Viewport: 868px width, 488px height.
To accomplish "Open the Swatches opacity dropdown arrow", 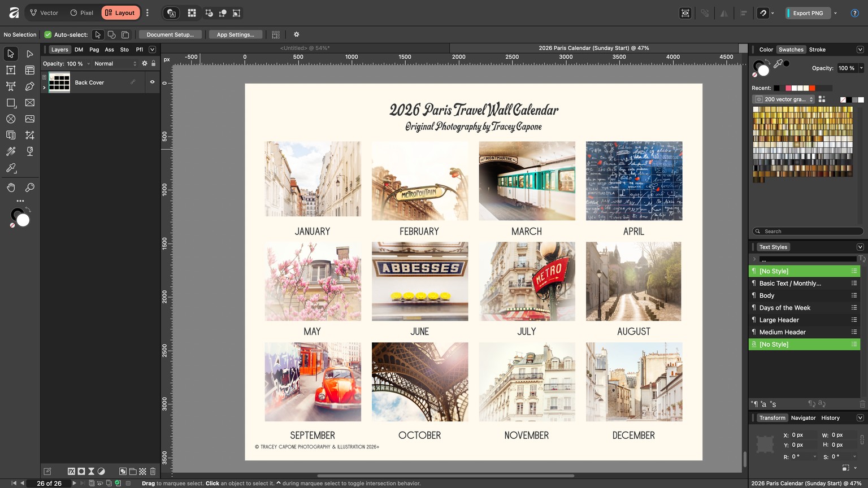I will click(x=861, y=68).
